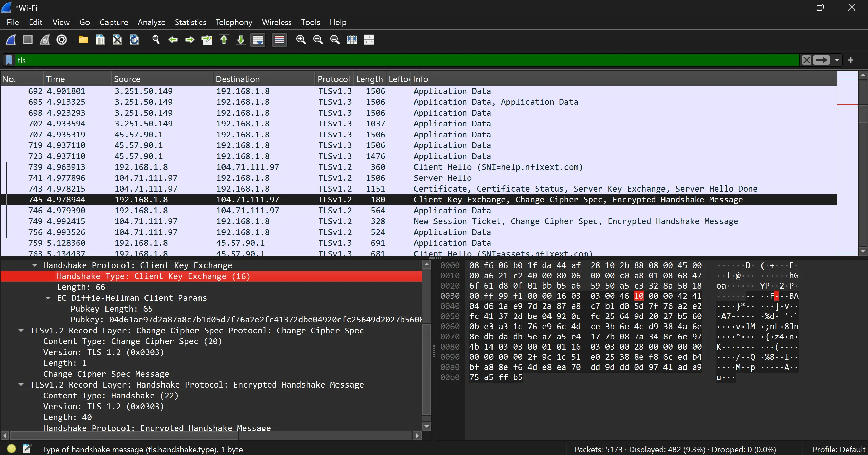Click the Find a packet magnifier icon

pos(156,40)
